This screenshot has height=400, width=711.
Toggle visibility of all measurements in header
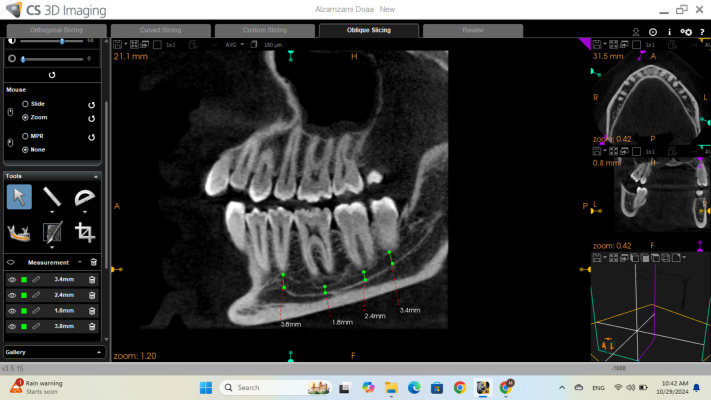[x=10, y=262]
